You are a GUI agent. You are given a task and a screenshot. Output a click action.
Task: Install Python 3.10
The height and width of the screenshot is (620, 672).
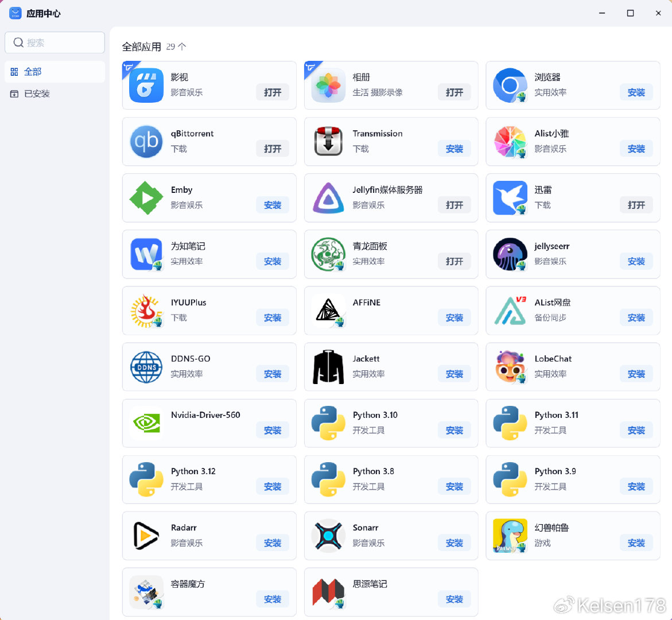click(x=455, y=431)
